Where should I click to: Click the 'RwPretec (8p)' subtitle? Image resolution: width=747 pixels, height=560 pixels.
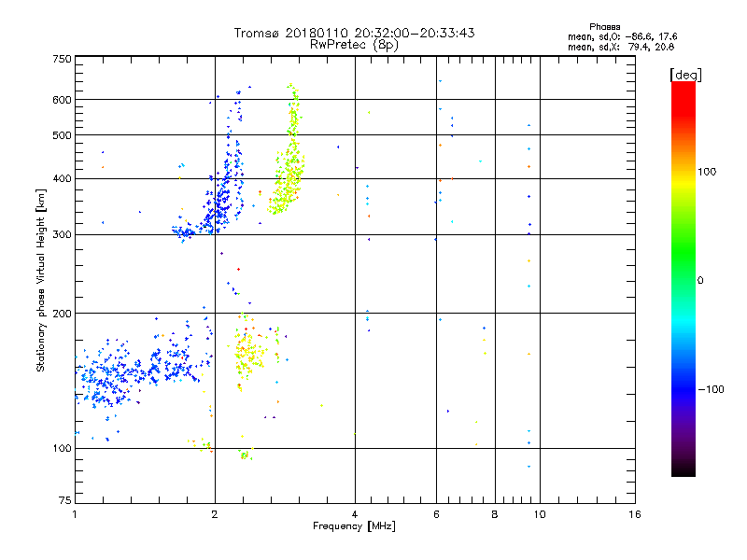[x=354, y=45]
